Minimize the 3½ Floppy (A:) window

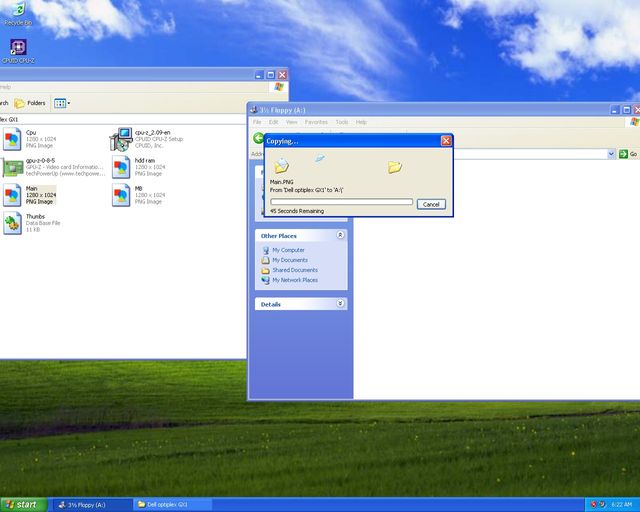click(x=615, y=110)
